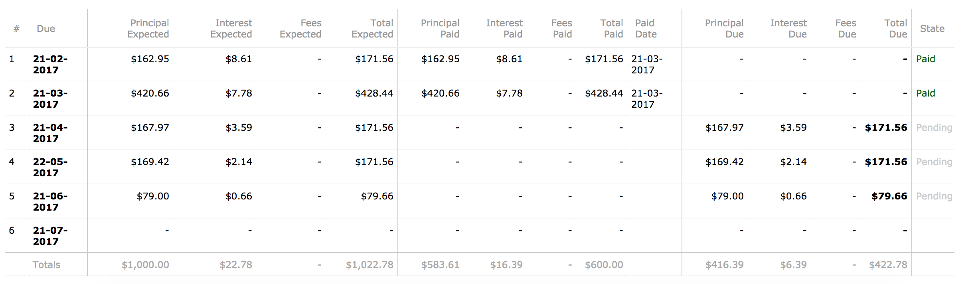Click the $1,022.78 Total Expected total
The image size is (980, 284).
369,265
